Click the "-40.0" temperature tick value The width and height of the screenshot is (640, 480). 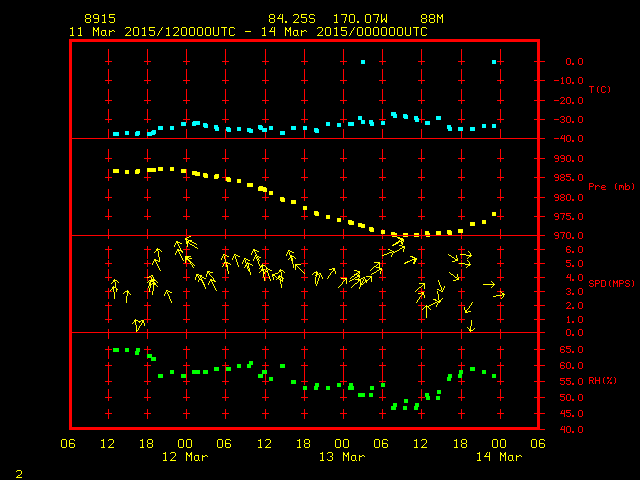pyautogui.click(x=569, y=139)
